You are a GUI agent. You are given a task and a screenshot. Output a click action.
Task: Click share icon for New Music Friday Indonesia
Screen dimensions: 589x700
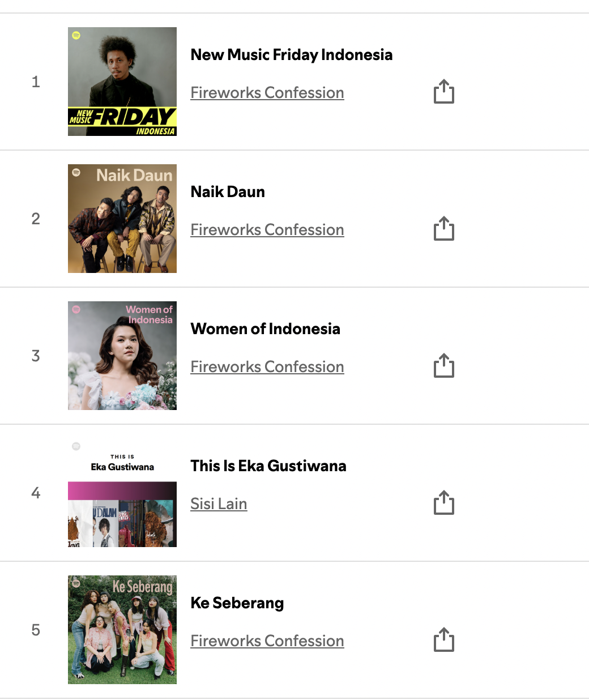(444, 92)
